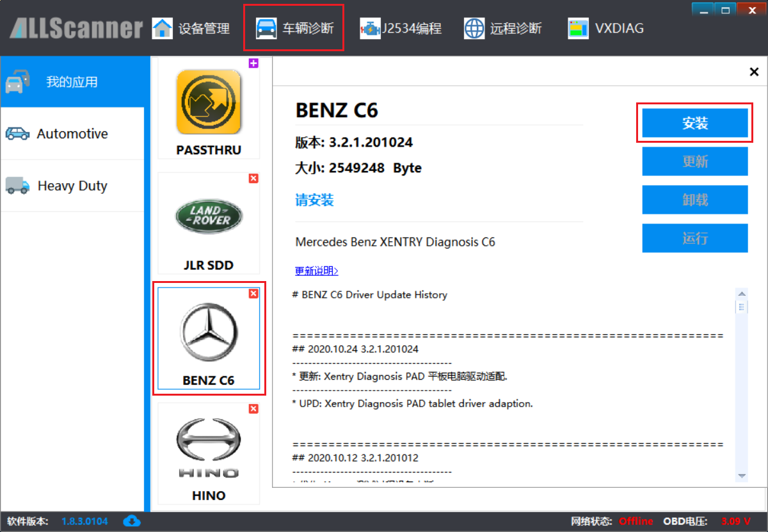This screenshot has width=768, height=532.
Task: Maximize the ALLScanner window
Action: coord(726,9)
